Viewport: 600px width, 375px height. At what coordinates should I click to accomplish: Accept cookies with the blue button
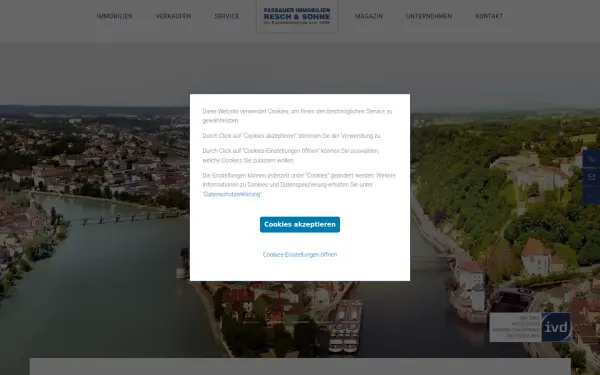coord(300,225)
